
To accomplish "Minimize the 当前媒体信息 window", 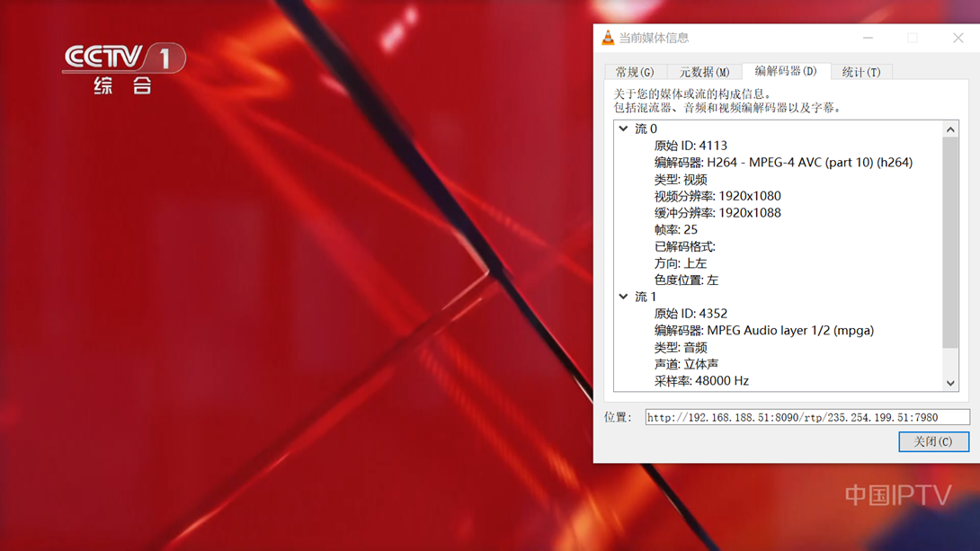I will [x=868, y=38].
